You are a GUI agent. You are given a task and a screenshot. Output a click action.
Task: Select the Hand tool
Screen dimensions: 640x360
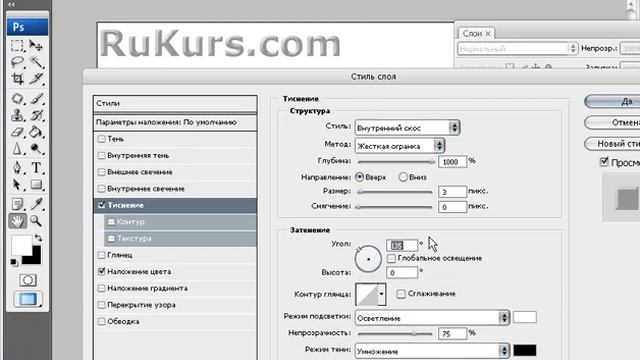(17, 221)
